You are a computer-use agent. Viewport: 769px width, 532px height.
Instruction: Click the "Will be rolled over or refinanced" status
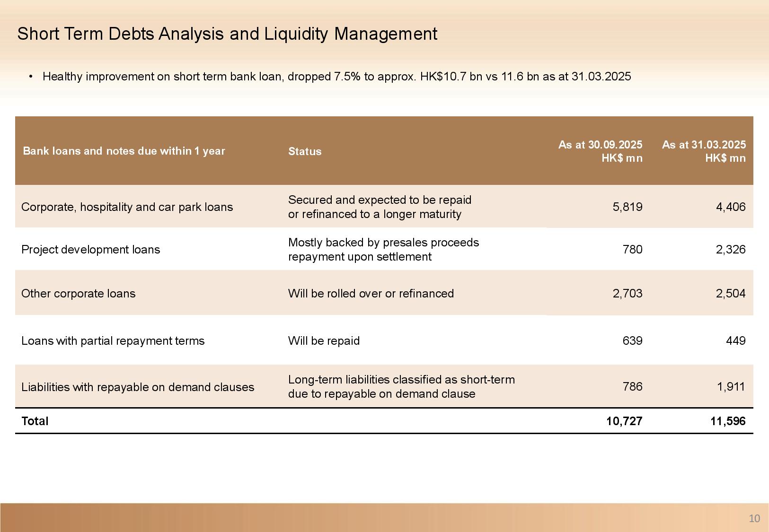(371, 294)
